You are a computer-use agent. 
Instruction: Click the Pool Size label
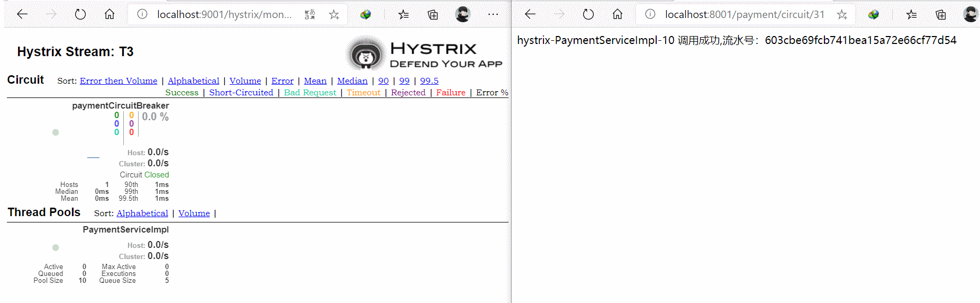[48, 281]
